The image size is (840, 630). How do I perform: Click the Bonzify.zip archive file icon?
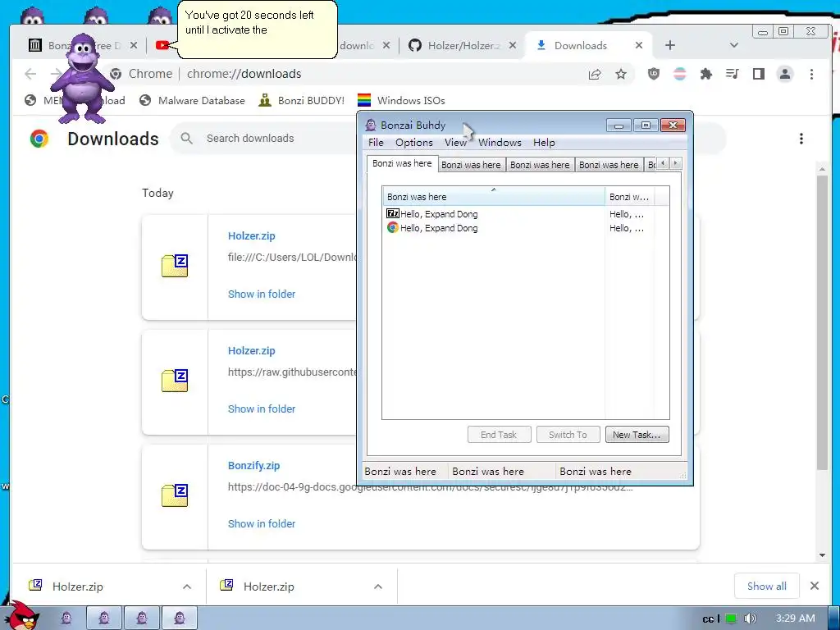(175, 495)
